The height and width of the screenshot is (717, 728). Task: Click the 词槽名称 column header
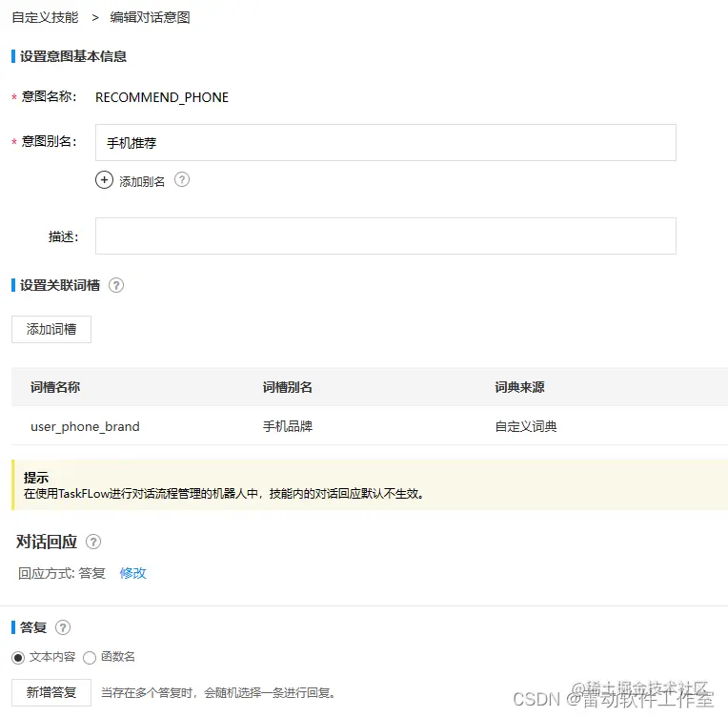55,386
